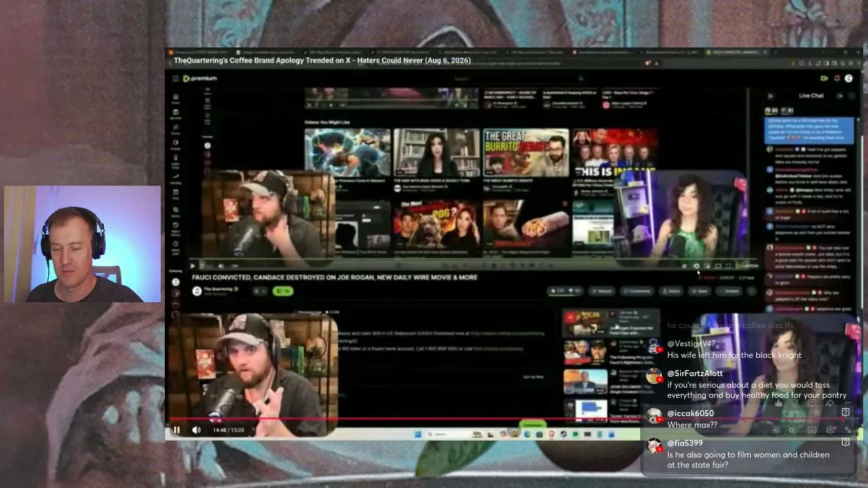Screen dimensions: 868x488
Task: Open the Rumble notifications bell
Action: pyautogui.click(x=837, y=79)
